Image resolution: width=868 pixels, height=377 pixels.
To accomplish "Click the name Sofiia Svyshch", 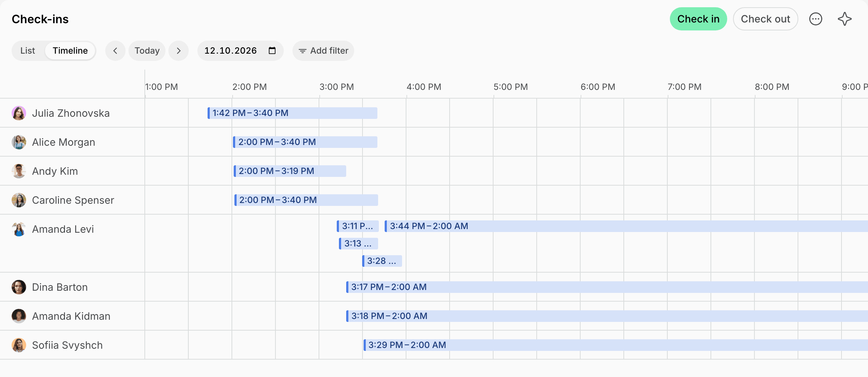I will click(67, 345).
